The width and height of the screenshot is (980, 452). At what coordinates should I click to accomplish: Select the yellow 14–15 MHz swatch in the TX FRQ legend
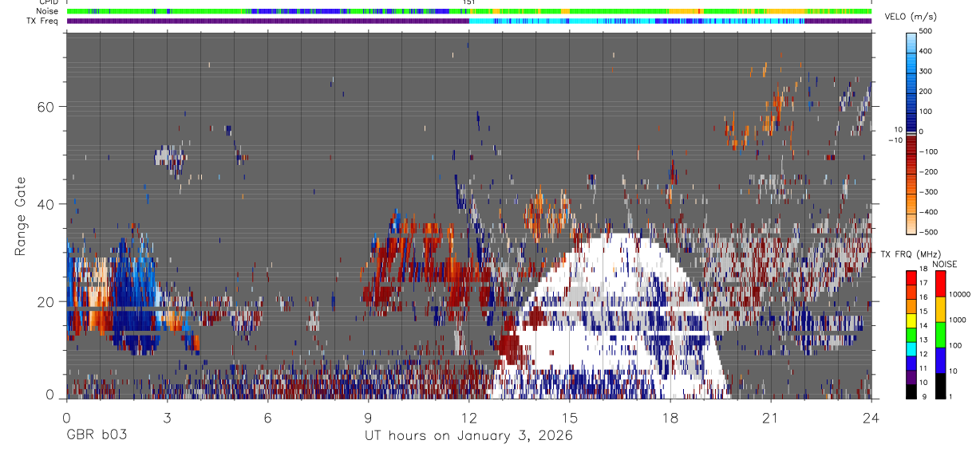tap(911, 320)
